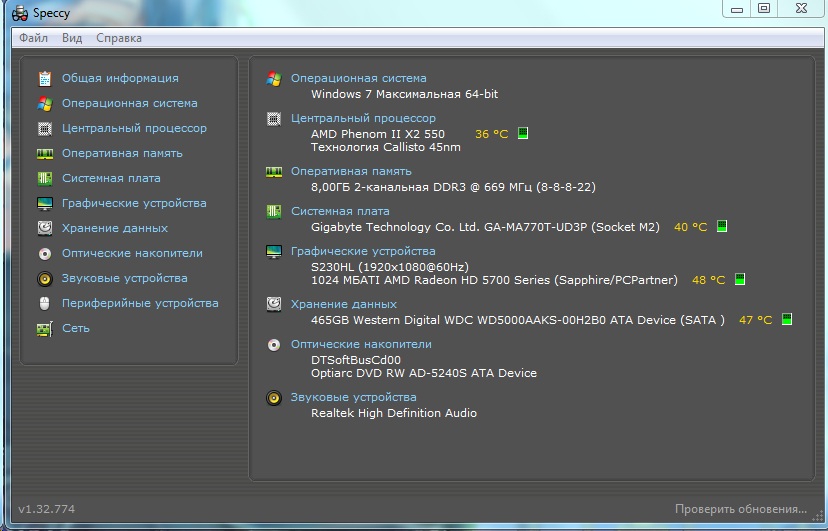Screen dimensions: 828x531
Task: Click the CPU temperature 36 °C value
Action: 492,134
